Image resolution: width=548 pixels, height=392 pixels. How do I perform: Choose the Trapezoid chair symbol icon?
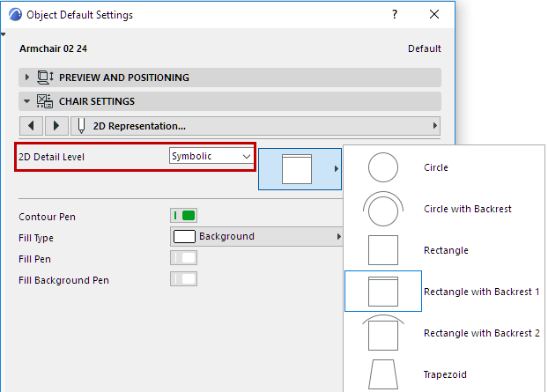[382, 374]
